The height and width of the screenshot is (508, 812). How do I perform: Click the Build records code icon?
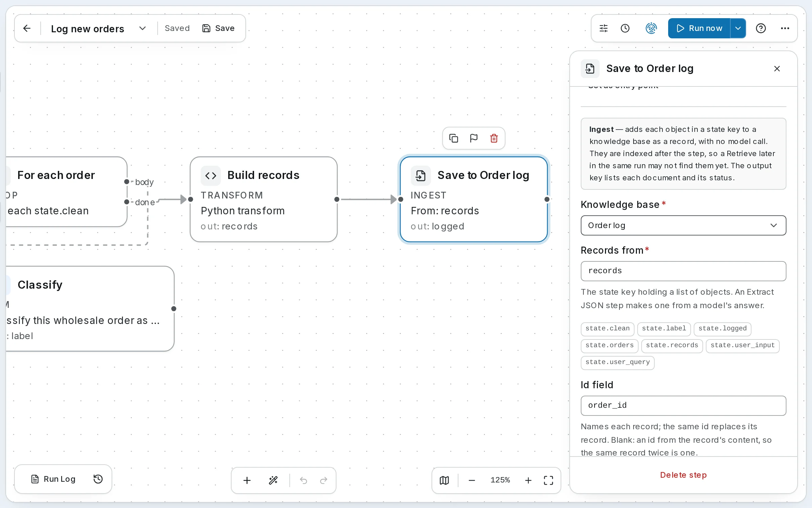tap(211, 176)
